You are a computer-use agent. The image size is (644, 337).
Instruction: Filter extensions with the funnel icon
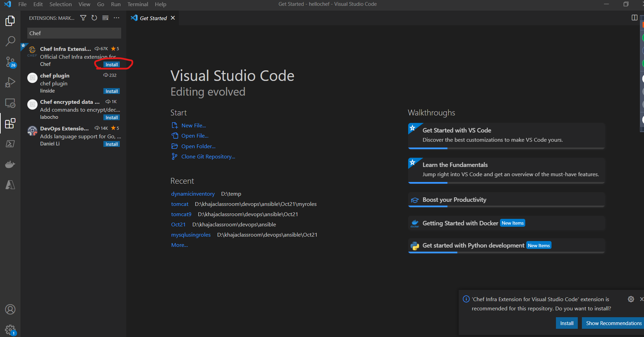(83, 18)
